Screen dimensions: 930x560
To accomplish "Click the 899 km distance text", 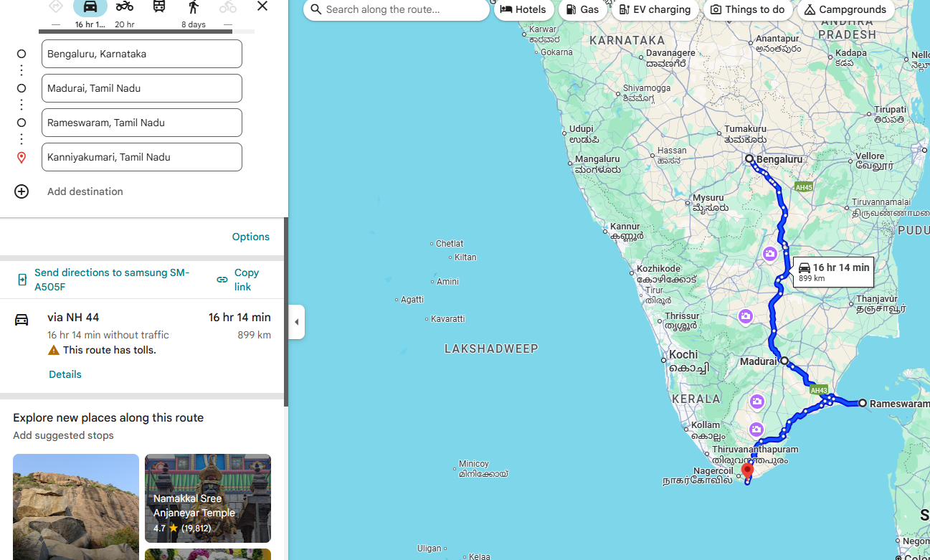I will 254,335.
